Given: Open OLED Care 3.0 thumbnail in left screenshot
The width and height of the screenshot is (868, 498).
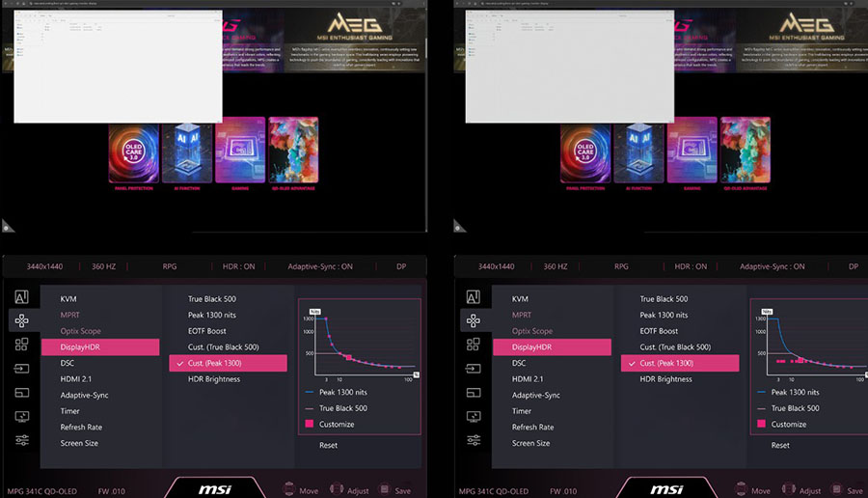Looking at the screenshot, I should (x=133, y=152).
